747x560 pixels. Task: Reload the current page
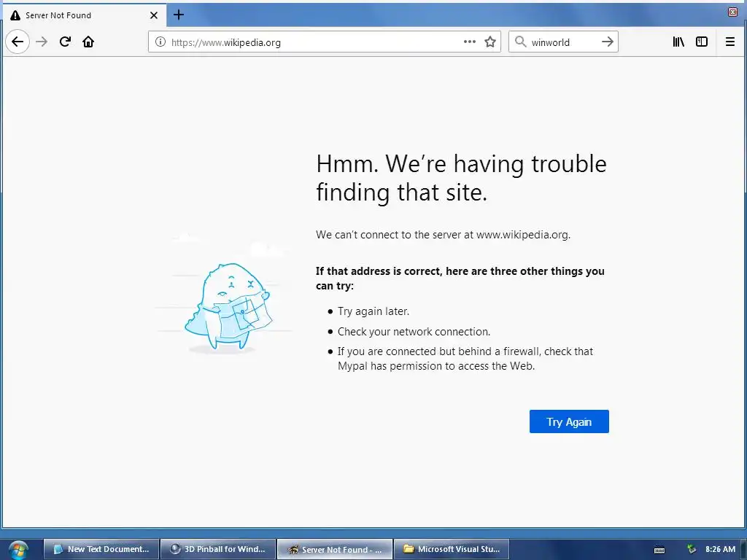click(65, 42)
